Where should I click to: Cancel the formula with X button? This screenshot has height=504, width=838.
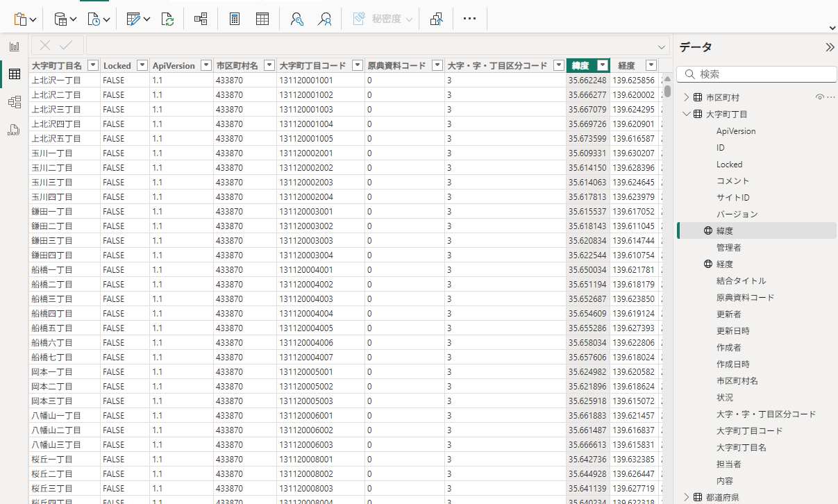[45, 46]
